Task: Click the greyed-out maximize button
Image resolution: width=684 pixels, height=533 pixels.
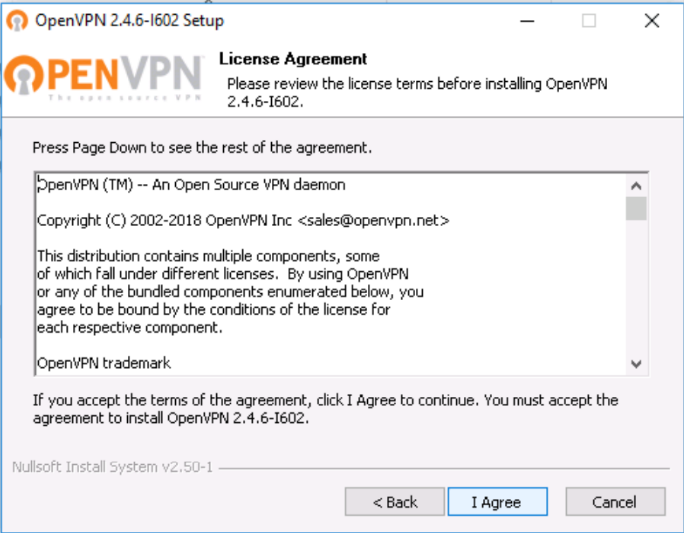Action: tap(588, 20)
